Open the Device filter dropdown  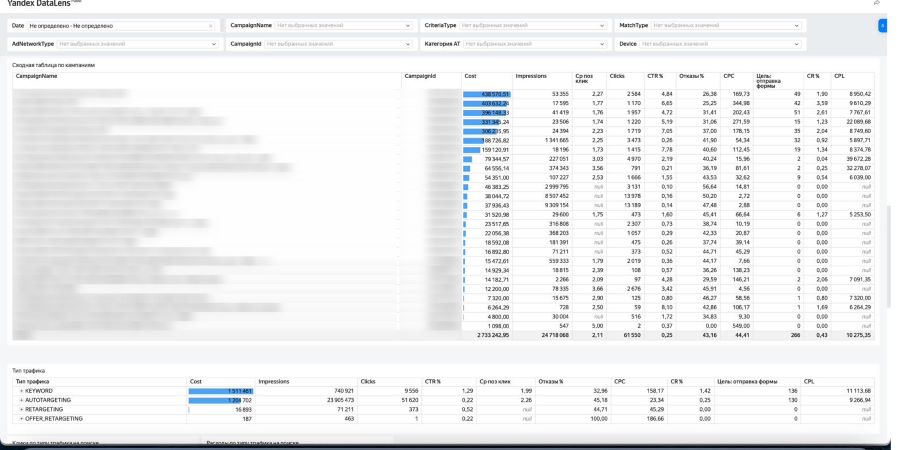[x=720, y=44]
